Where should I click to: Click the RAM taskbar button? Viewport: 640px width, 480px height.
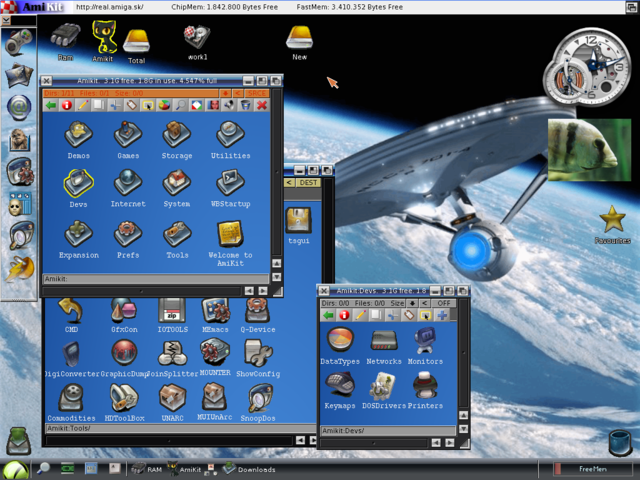click(147, 469)
